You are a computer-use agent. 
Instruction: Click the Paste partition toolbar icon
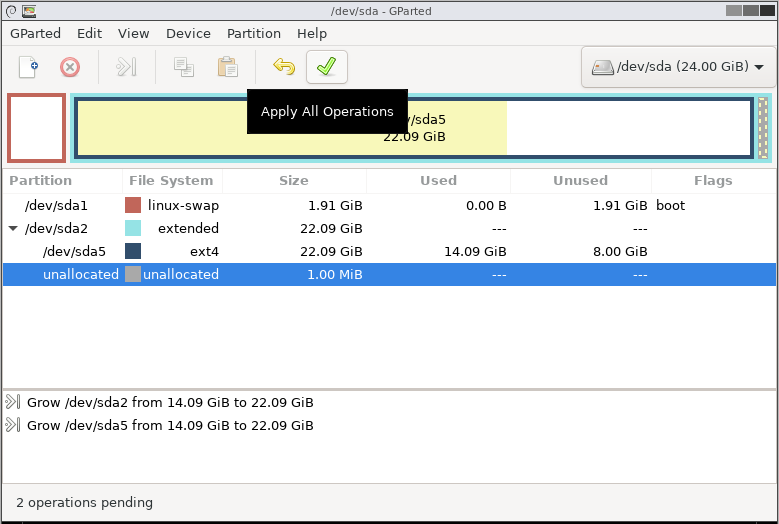[228, 67]
